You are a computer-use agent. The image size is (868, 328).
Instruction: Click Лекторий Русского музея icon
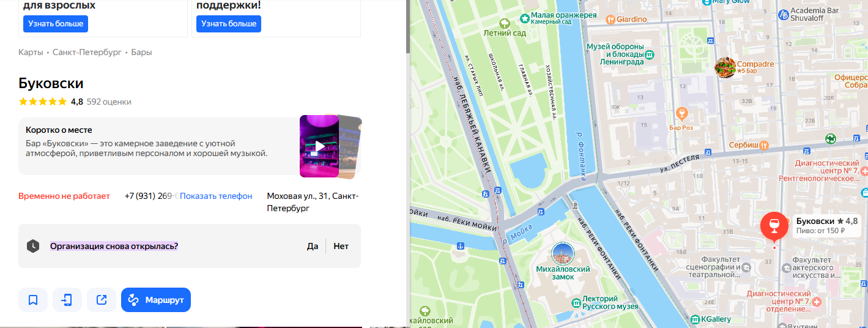(x=576, y=302)
